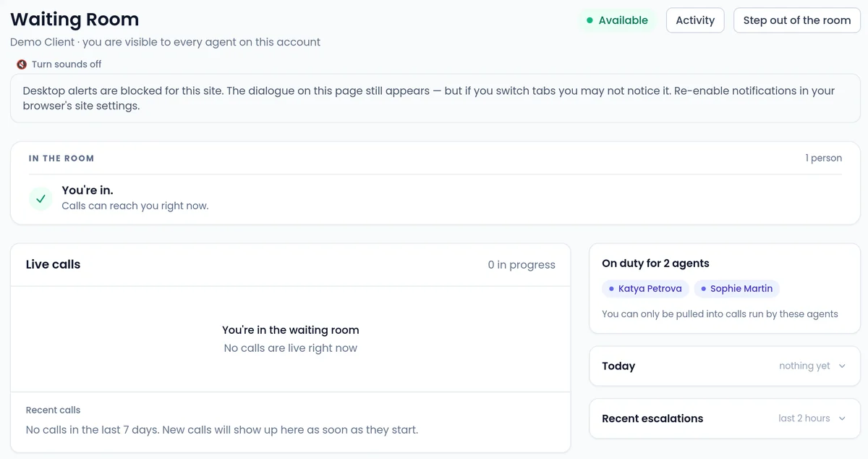The height and width of the screenshot is (459, 868).
Task: Select the Katya Petrova agent chip
Action: [645, 289]
